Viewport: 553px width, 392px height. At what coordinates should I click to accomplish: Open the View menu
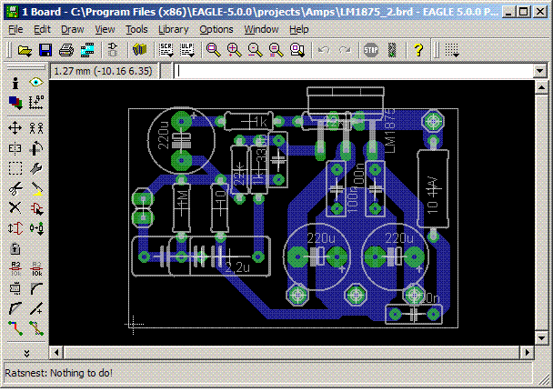(105, 29)
